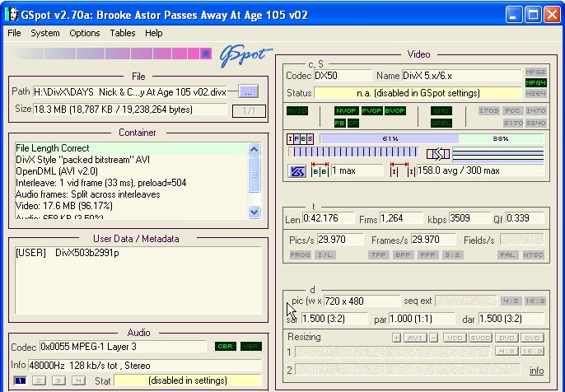Select audio stream 4 button
This screenshot has width=565, height=392.
point(78,380)
